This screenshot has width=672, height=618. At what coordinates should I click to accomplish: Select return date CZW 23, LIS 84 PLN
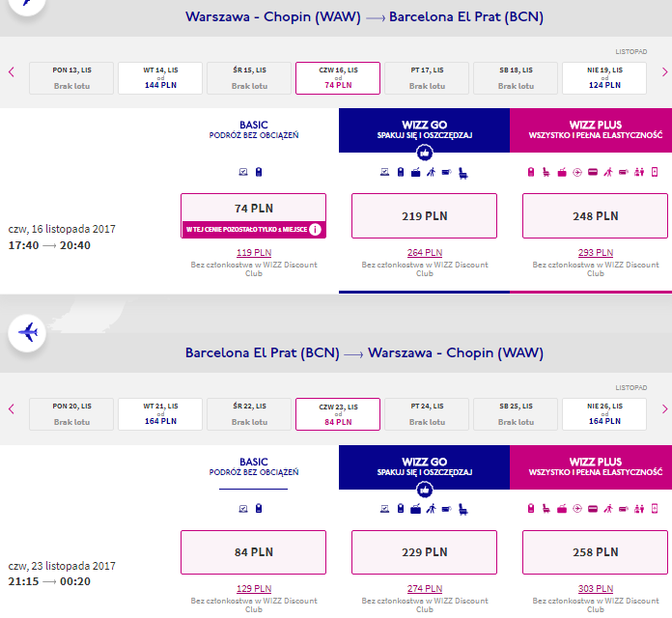coord(338,414)
